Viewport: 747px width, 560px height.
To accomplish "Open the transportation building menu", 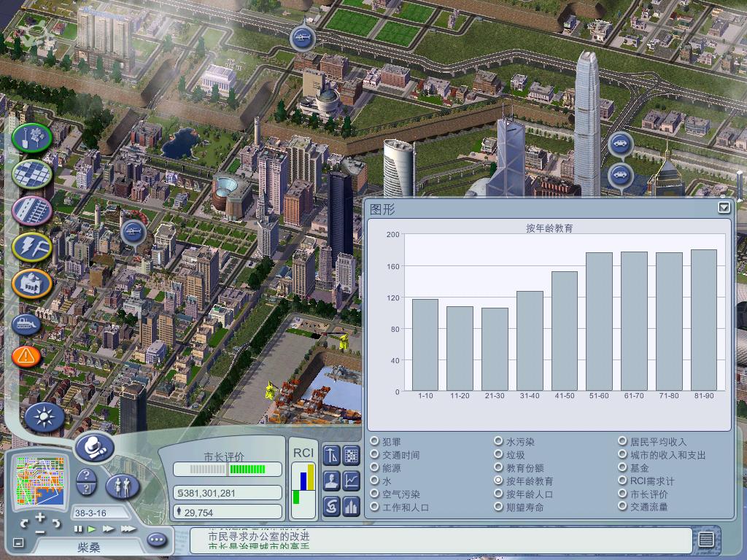I will [32, 211].
